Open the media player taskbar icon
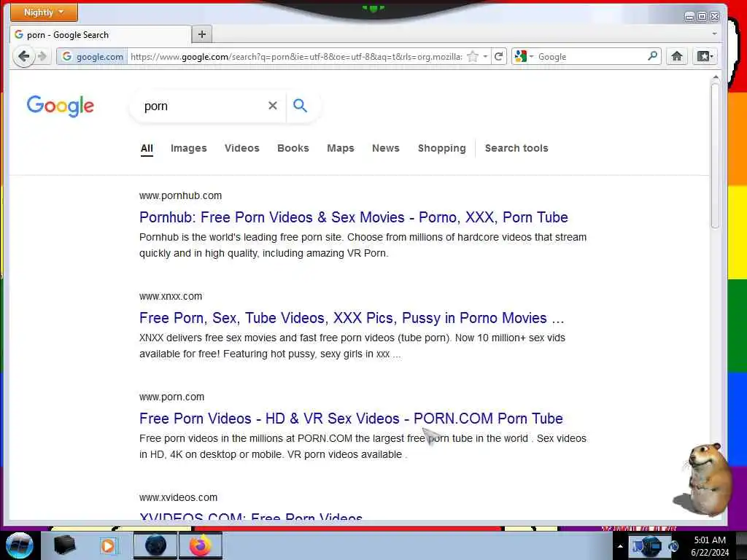 click(x=108, y=545)
